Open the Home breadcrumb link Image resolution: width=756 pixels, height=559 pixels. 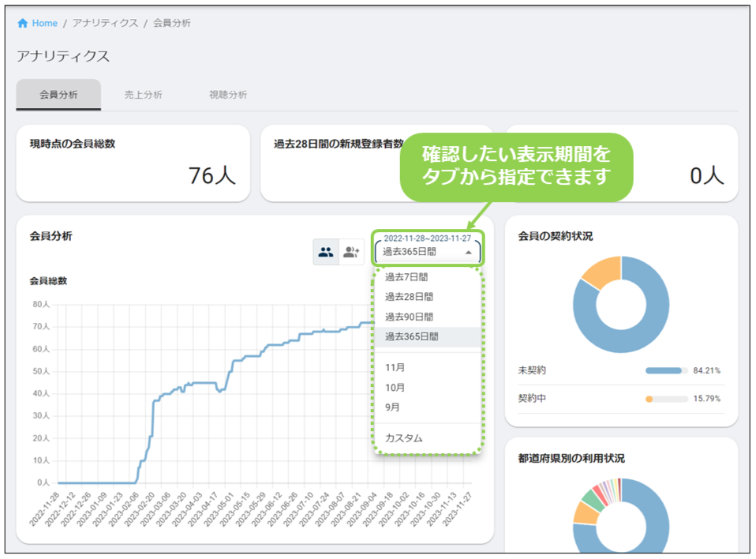click(x=44, y=24)
